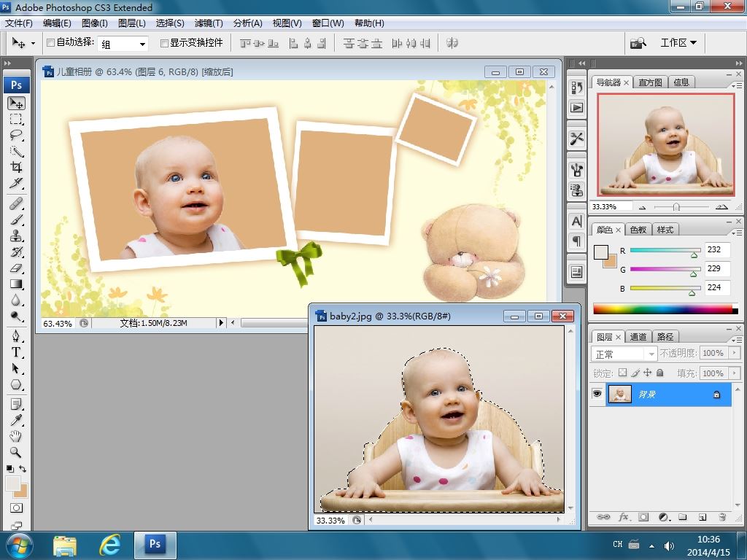
Task: Hide the 背景 layer via eye icon
Action: (x=597, y=394)
